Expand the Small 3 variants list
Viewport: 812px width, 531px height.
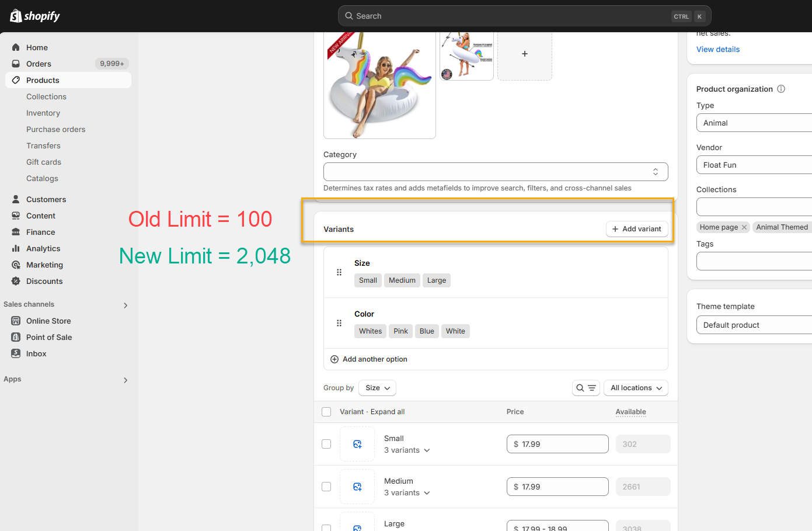tap(407, 450)
